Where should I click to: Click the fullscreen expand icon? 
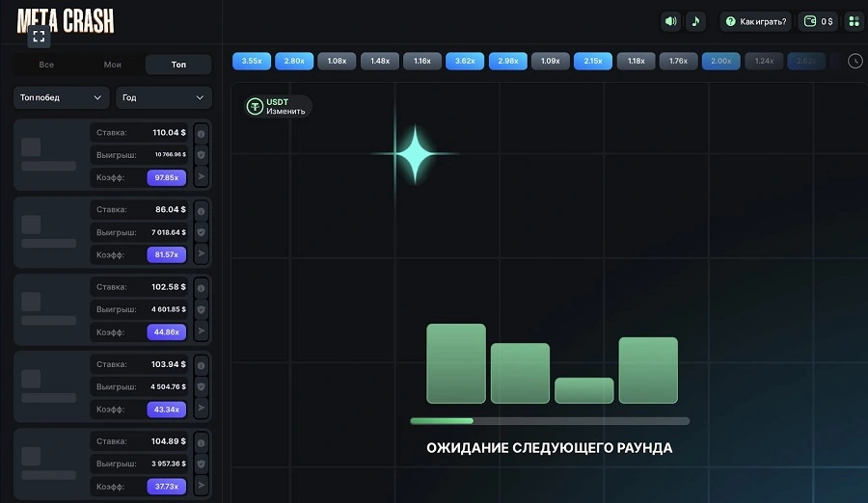[x=39, y=37]
